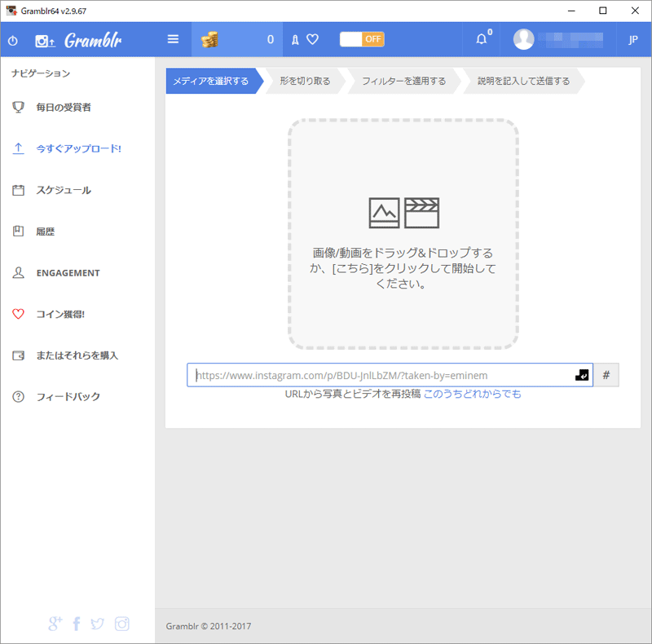Image resolution: width=652 pixels, height=644 pixels.
Task: Click the hashtag # button
Action: [x=606, y=375]
